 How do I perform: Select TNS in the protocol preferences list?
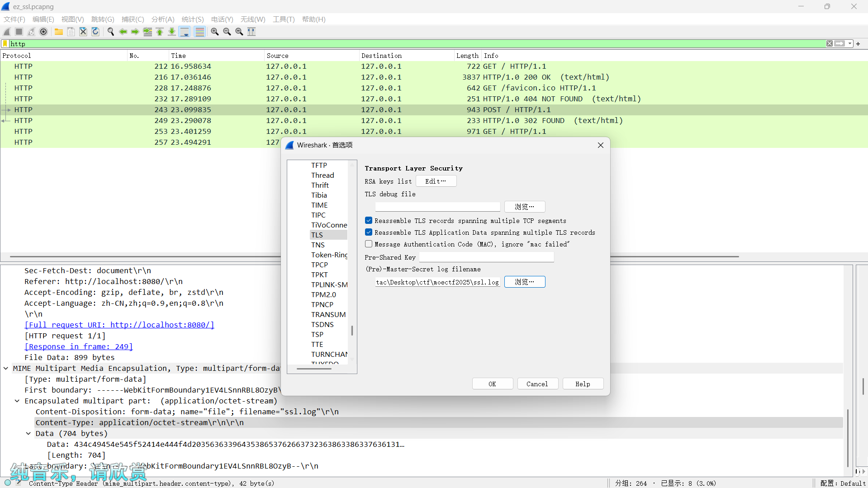coord(318,245)
